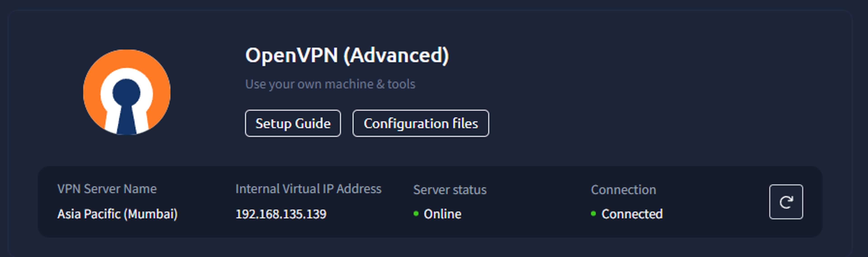The height and width of the screenshot is (257, 868).
Task: Click the green dot beside Online
Action: [416, 214]
